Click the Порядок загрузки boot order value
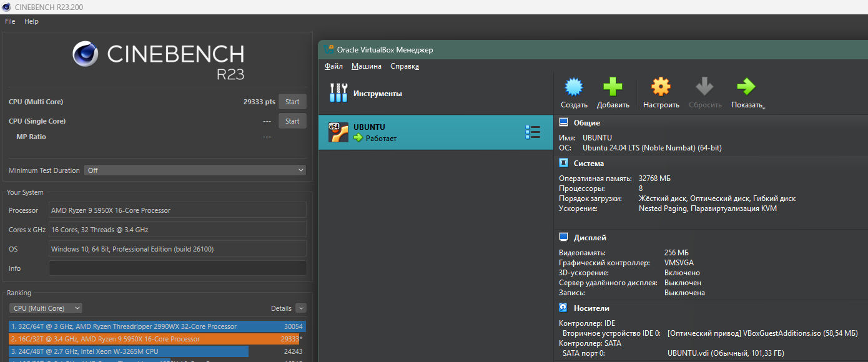 coord(717,198)
